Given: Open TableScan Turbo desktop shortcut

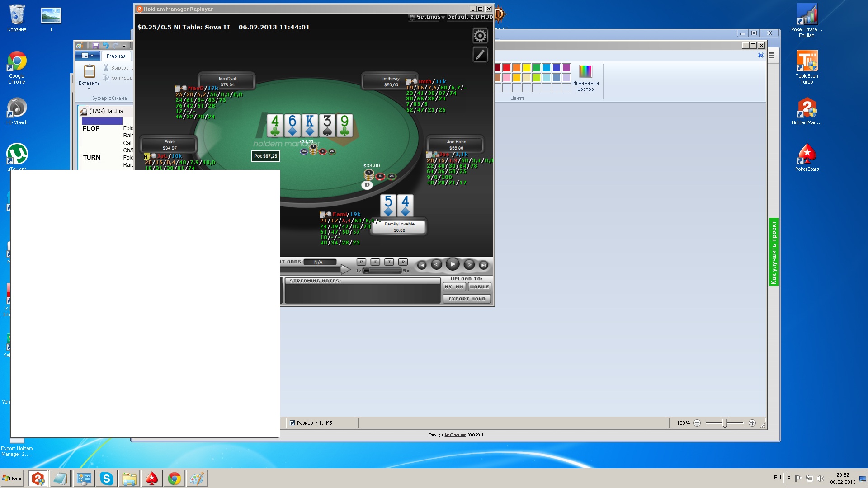Looking at the screenshot, I should 807,67.
